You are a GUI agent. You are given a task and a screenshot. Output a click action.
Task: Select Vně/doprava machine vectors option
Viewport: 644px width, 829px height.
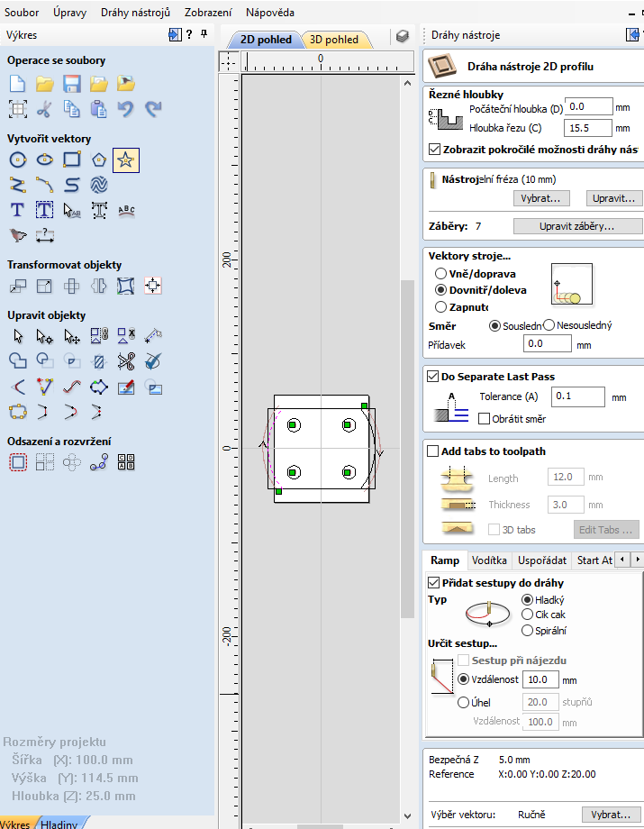tap(440, 273)
